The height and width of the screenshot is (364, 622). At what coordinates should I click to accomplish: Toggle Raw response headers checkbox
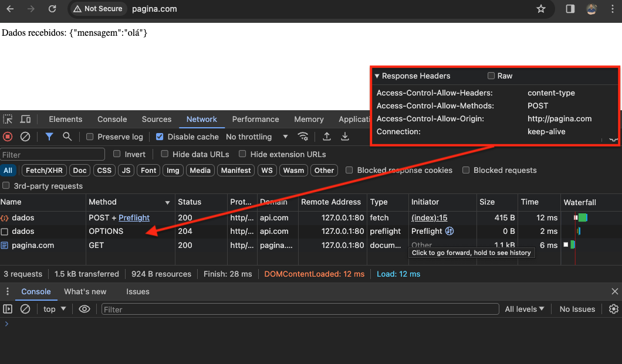click(x=491, y=76)
